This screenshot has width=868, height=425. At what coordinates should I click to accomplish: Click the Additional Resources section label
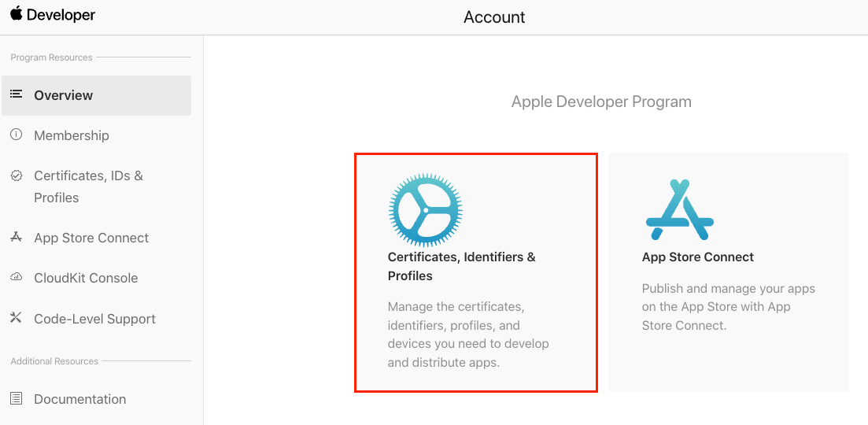point(54,361)
